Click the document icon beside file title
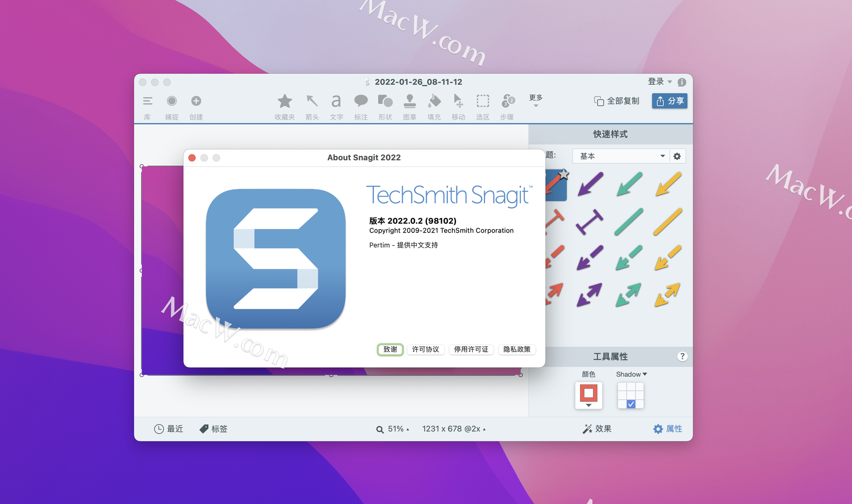Viewport: 852px width, 504px height. 367,82
